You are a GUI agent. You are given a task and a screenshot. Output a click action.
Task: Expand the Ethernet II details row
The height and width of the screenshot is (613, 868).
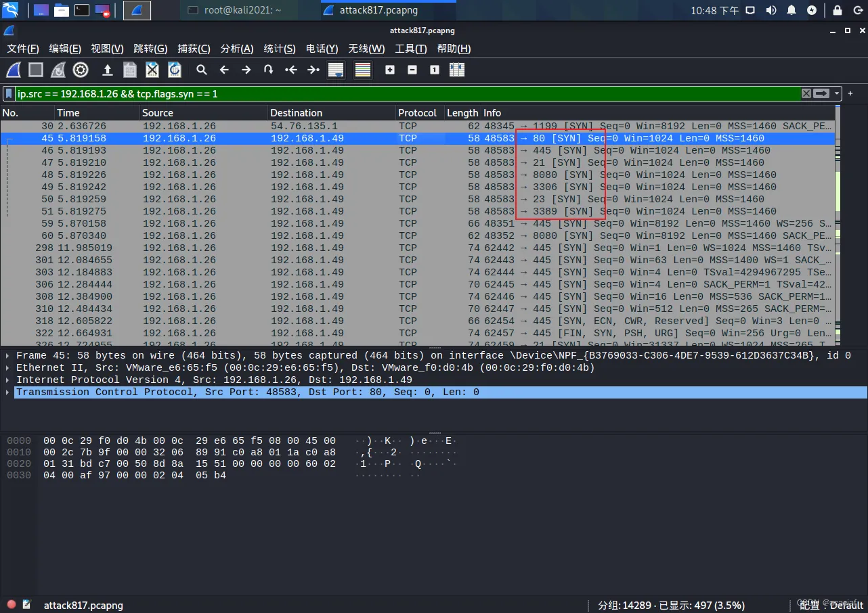[x=7, y=367]
